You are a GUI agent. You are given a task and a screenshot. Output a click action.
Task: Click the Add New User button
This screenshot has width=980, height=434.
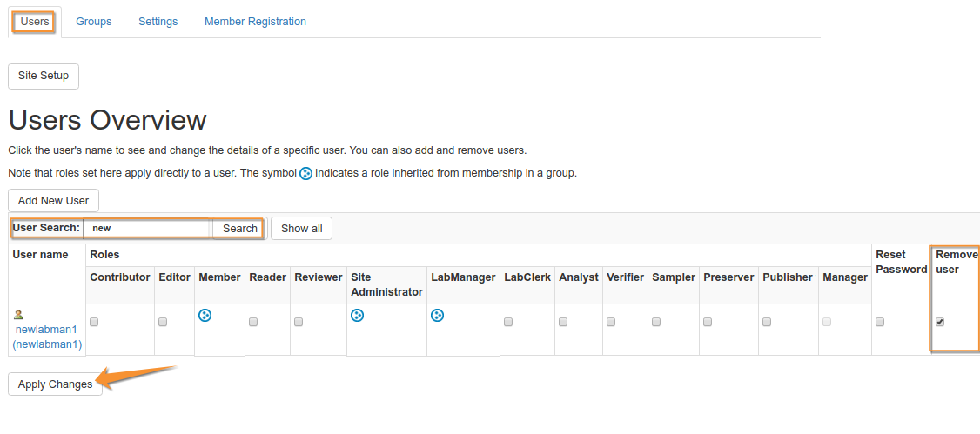(x=53, y=200)
